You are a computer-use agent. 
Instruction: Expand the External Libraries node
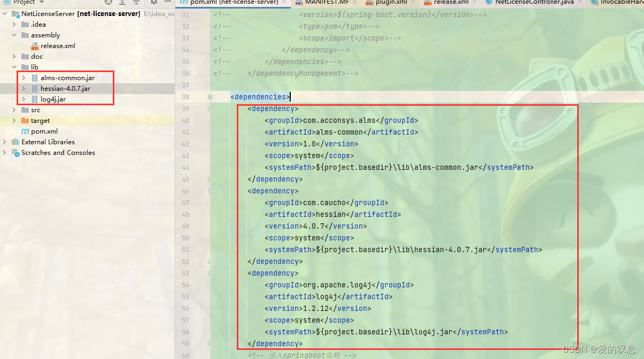4,142
